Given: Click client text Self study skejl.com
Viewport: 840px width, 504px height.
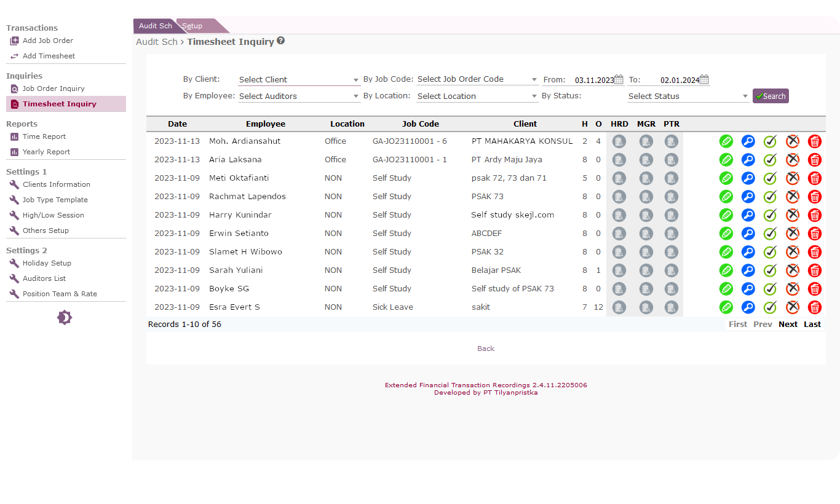Looking at the screenshot, I should pyautogui.click(x=513, y=215).
